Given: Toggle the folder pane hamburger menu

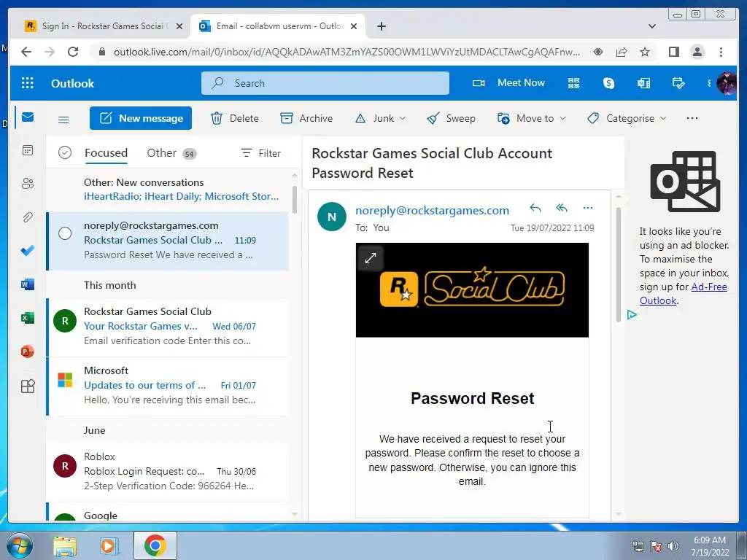Looking at the screenshot, I should click(63, 120).
